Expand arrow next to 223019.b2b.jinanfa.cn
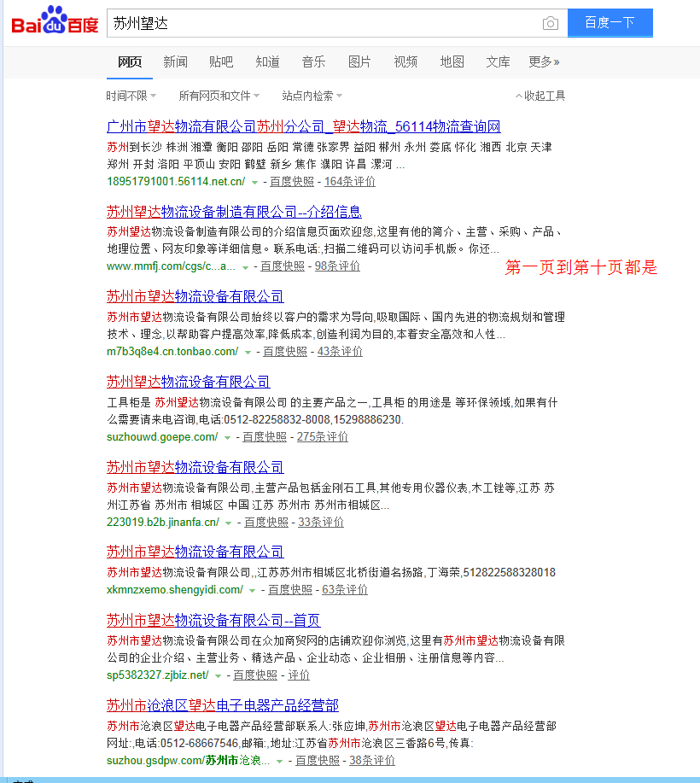Image resolution: width=700 pixels, height=783 pixels. click(x=228, y=523)
